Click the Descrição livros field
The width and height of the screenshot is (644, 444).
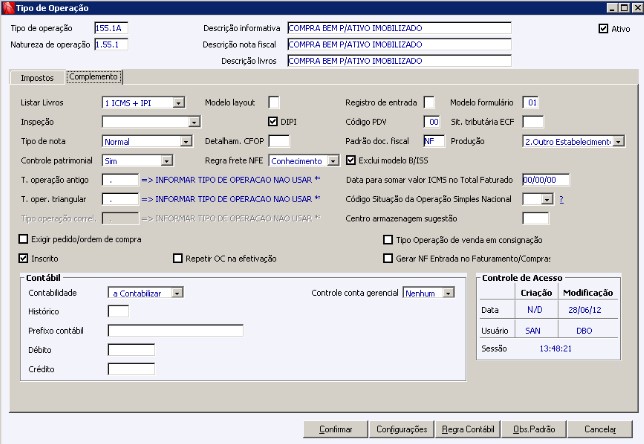click(400, 61)
